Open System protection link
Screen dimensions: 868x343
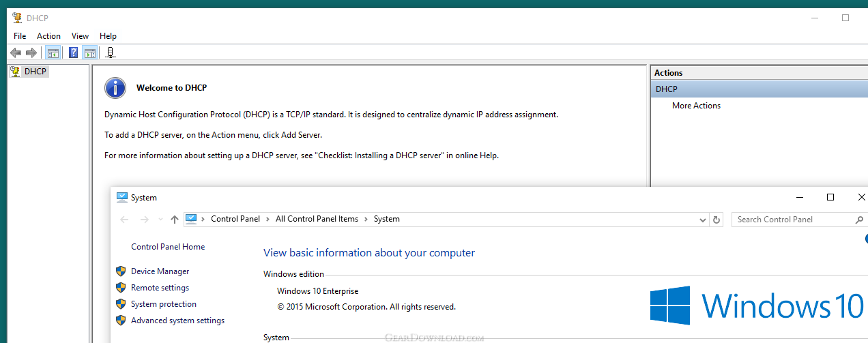tap(164, 304)
